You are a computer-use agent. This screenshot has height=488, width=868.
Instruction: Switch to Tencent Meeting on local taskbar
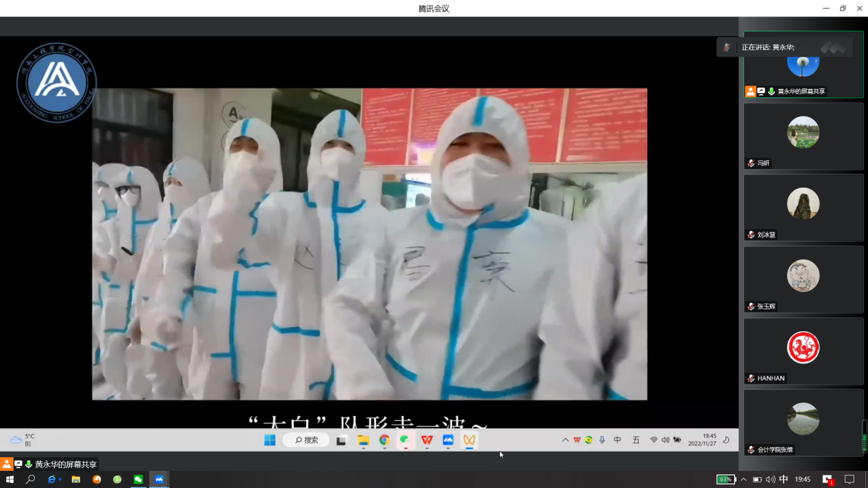159,480
